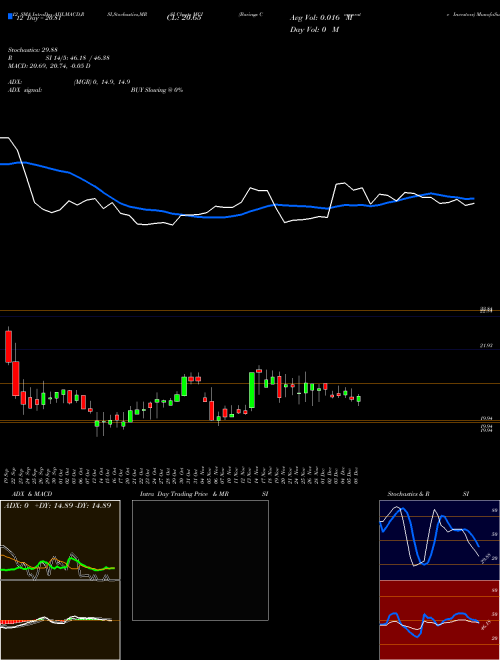Click the '(MGR) 0, 14.9, 14.9' ADX values
Image resolution: width=500 pixels, height=660 pixels.
pos(102,82)
